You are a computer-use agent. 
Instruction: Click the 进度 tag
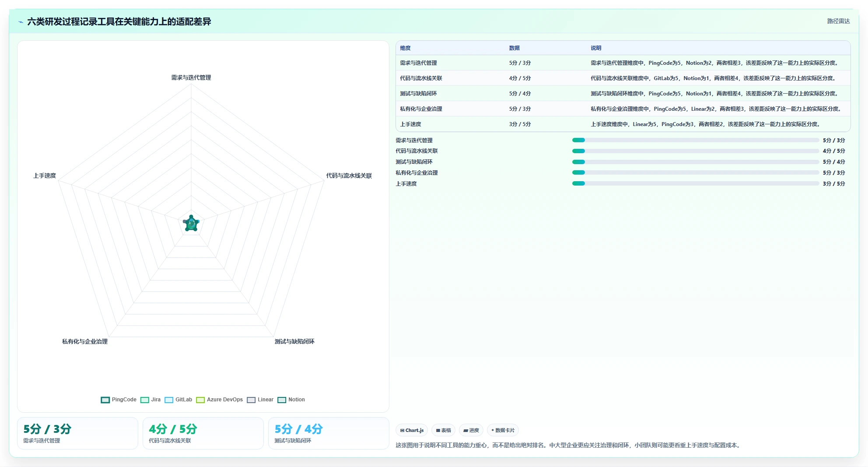tap(471, 430)
